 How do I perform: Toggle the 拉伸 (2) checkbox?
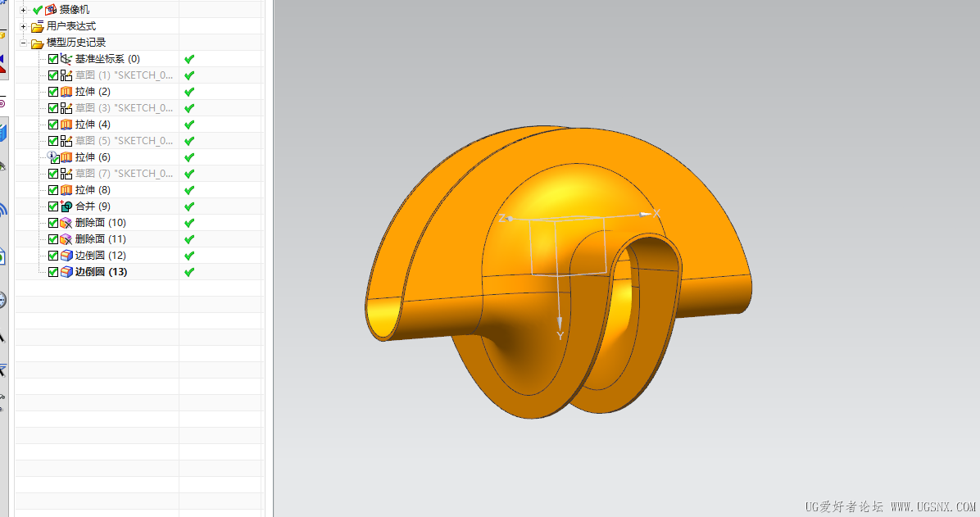click(53, 91)
